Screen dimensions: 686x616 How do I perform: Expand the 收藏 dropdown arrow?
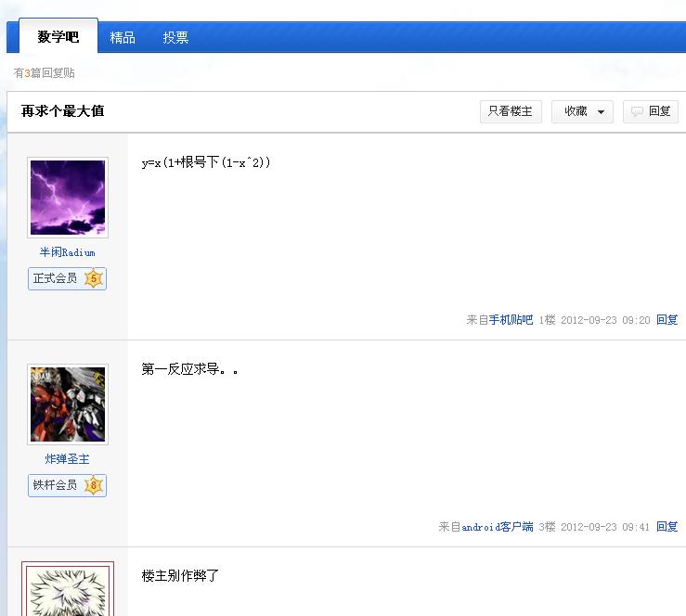tap(602, 112)
